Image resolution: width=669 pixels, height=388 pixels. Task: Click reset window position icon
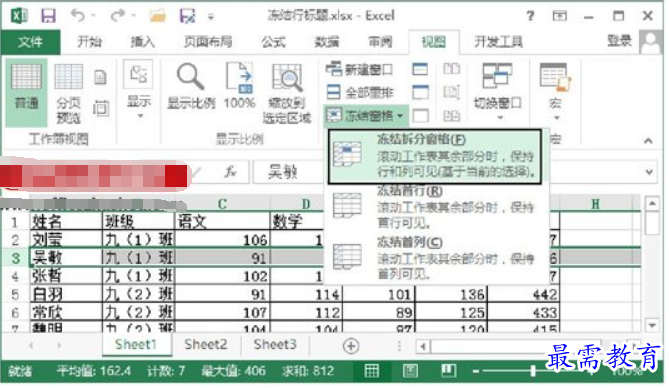(451, 115)
